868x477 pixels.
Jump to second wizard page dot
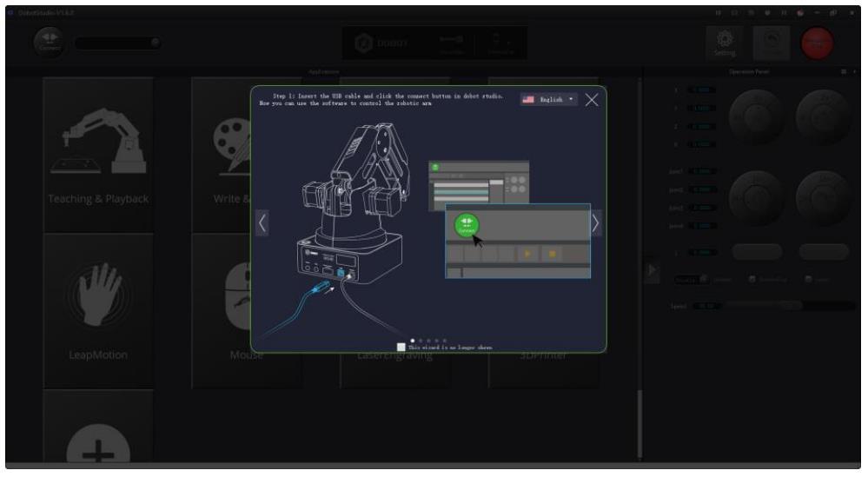click(421, 341)
